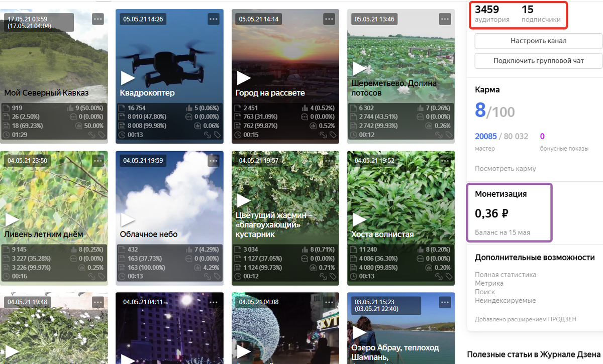
Task: Click the Хоста волнистая card title
Action: click(x=382, y=234)
